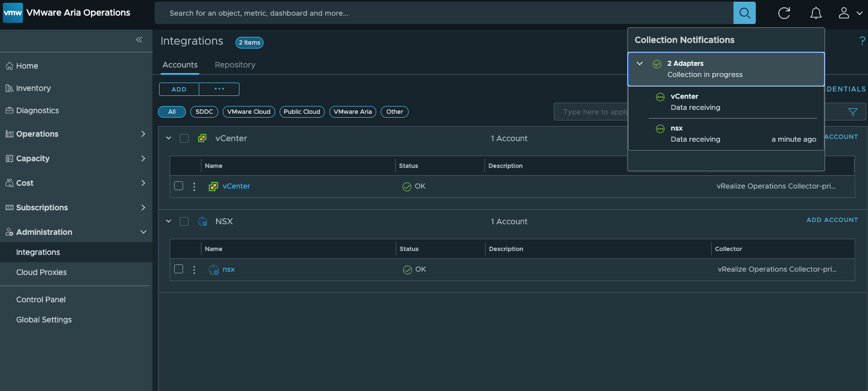Select the SDDC filter pill
Viewport: 868px width, 391px height.
[204, 112]
